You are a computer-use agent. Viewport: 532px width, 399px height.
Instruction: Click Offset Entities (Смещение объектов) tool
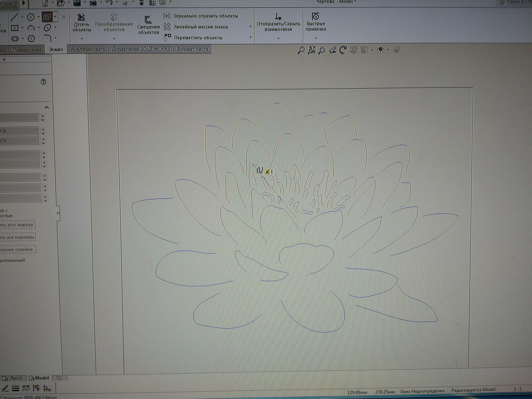[x=148, y=20]
